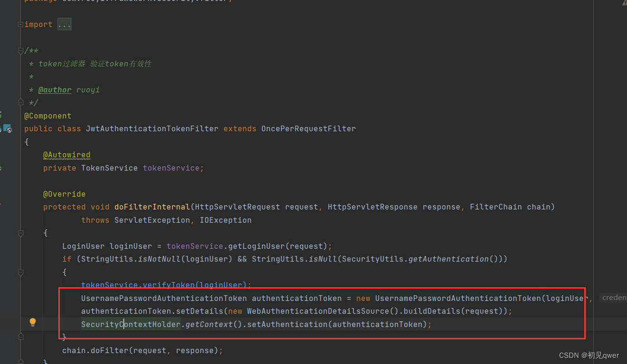Image resolution: width=627 pixels, height=364 pixels.
Task: Click the setDetails method call
Action: point(200,311)
